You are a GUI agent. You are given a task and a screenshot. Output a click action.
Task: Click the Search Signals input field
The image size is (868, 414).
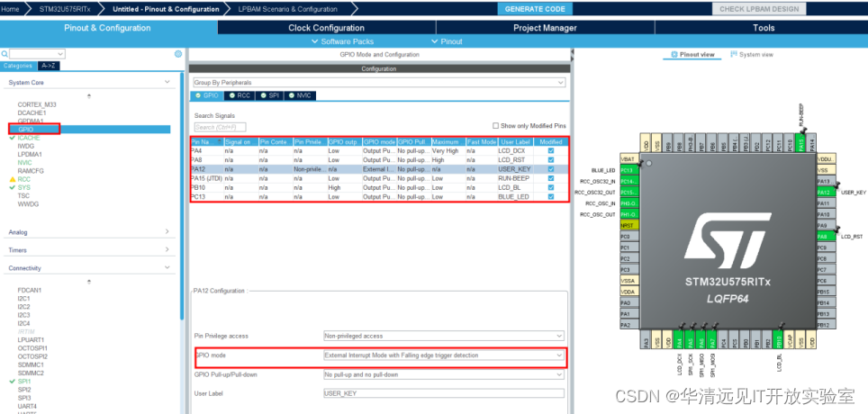pos(220,127)
